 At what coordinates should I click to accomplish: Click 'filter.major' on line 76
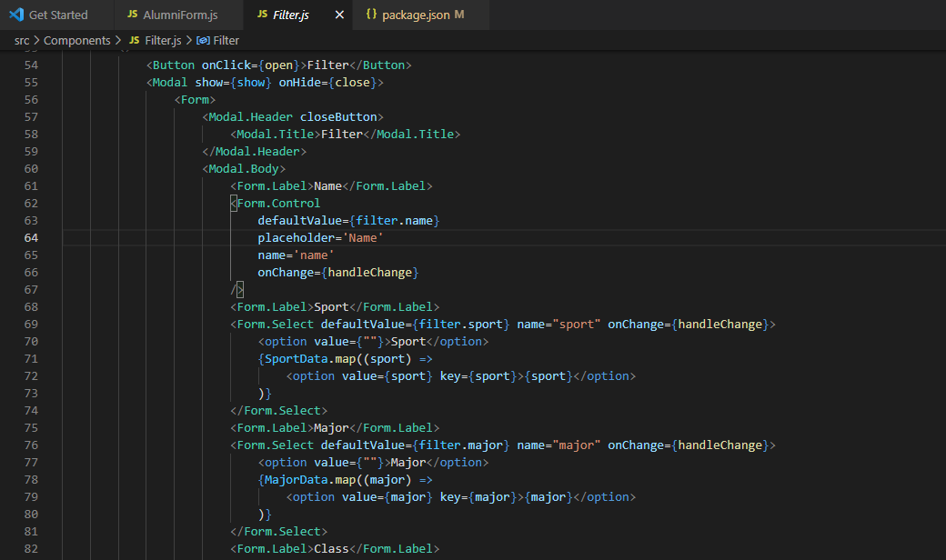(461, 445)
